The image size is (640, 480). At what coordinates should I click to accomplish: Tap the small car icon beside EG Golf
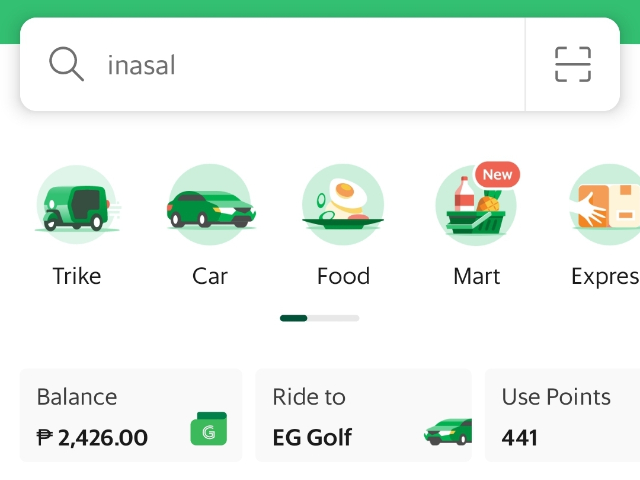pos(448,431)
